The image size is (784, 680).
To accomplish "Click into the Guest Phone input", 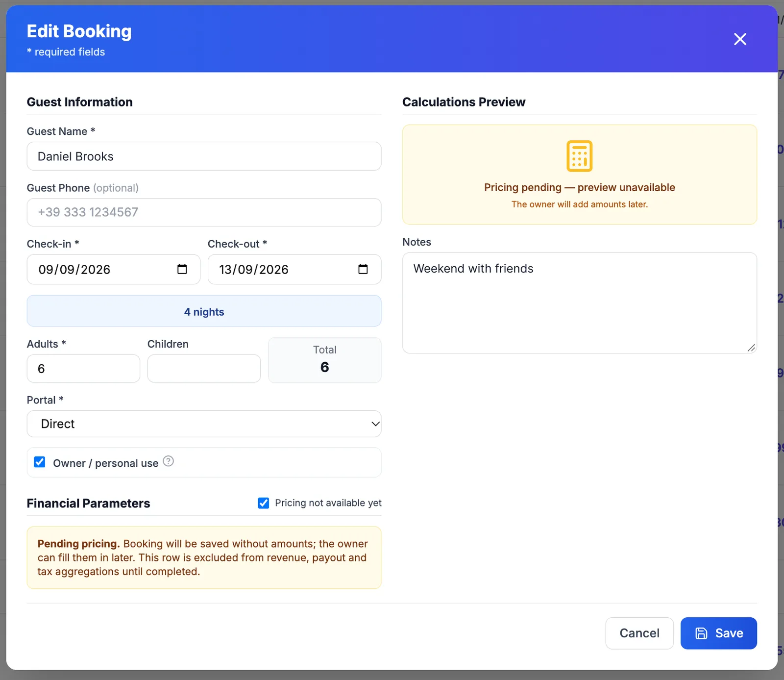I will click(204, 212).
